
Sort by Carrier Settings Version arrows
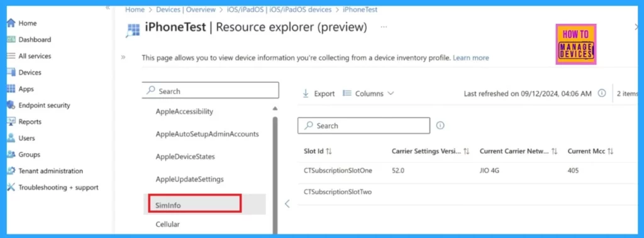[466, 151]
